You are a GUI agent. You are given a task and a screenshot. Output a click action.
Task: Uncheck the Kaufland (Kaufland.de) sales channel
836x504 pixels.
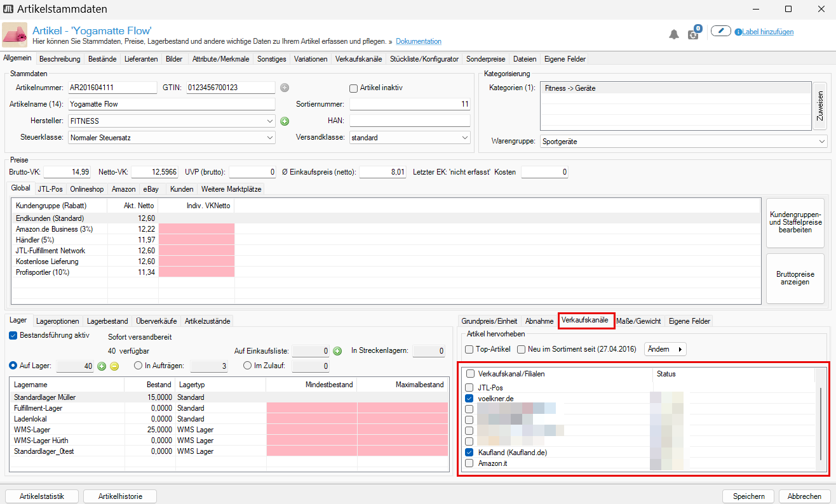tap(469, 453)
